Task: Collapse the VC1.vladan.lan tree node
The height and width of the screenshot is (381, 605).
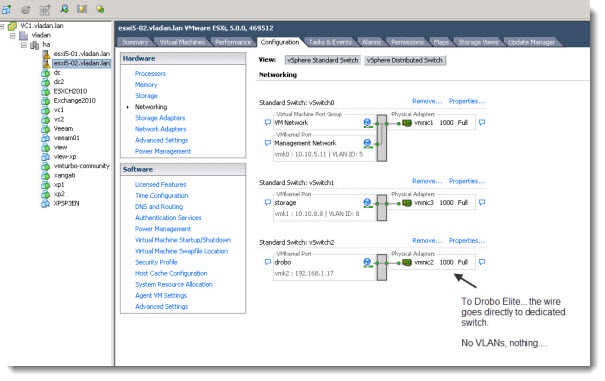Action: click(x=2, y=26)
